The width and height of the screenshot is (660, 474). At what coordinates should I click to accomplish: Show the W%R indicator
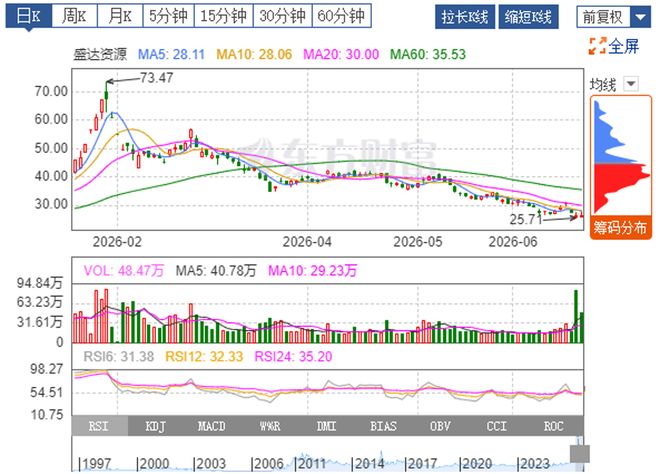coord(270,426)
